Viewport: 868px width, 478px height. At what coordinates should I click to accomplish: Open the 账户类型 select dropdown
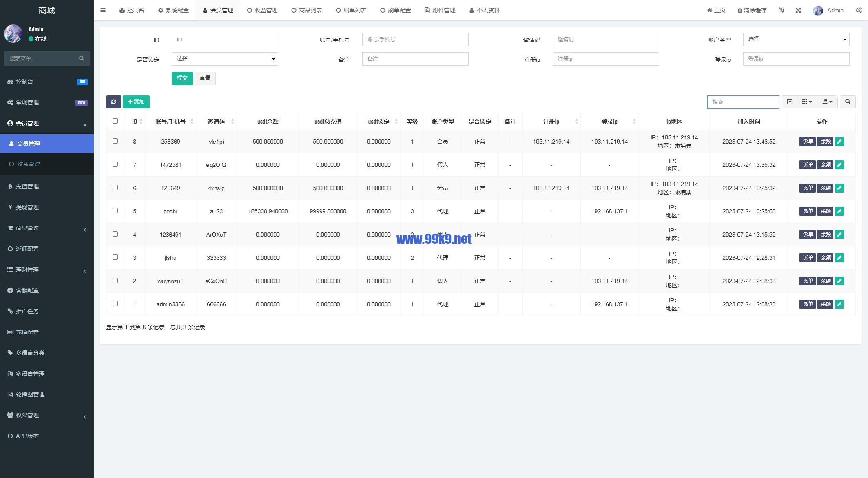(796, 39)
